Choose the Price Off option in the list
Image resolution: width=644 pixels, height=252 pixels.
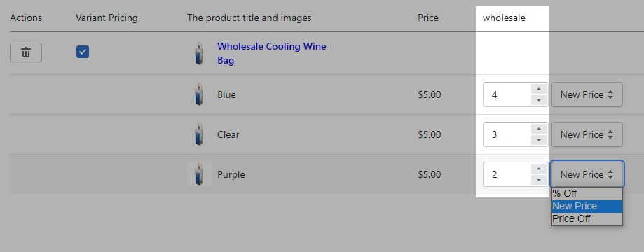pyautogui.click(x=587, y=219)
